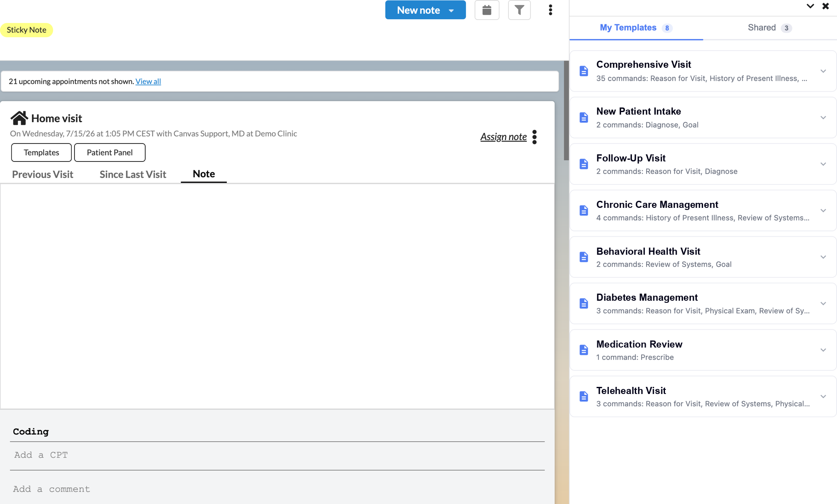Click the visit date and provider line
Screen dimensions: 837x504
(154, 133)
